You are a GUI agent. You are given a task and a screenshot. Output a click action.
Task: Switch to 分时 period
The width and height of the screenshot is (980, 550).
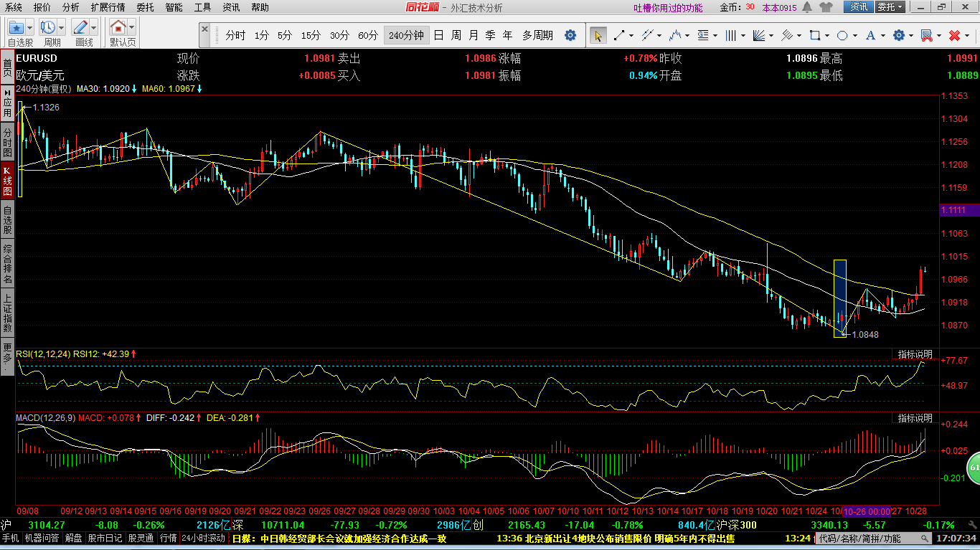coord(235,35)
